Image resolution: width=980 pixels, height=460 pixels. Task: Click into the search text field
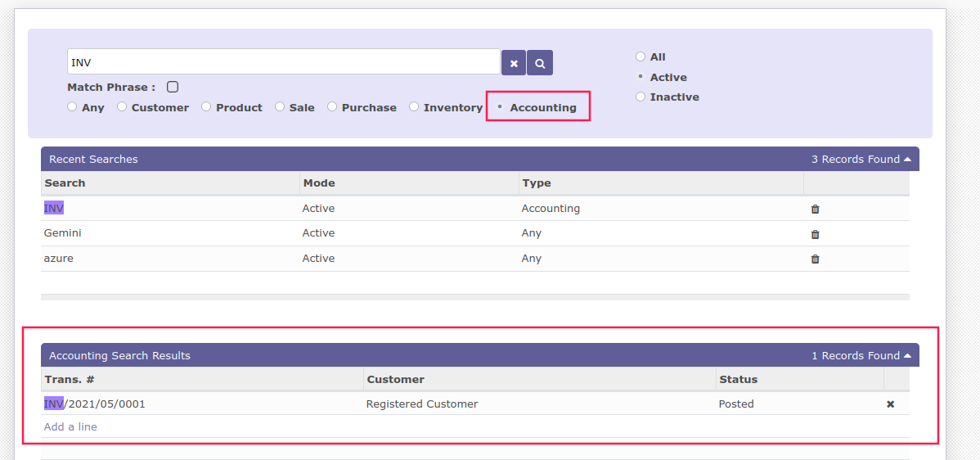(x=283, y=62)
